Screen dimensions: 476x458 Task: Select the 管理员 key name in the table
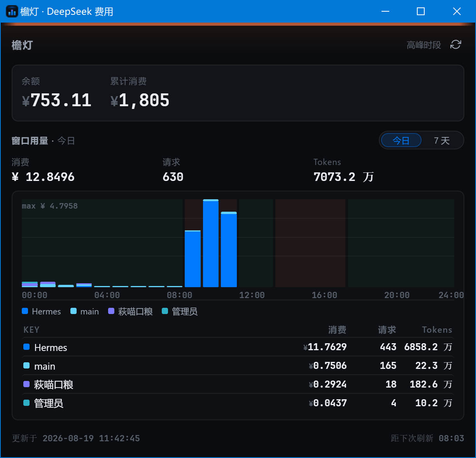click(x=49, y=404)
